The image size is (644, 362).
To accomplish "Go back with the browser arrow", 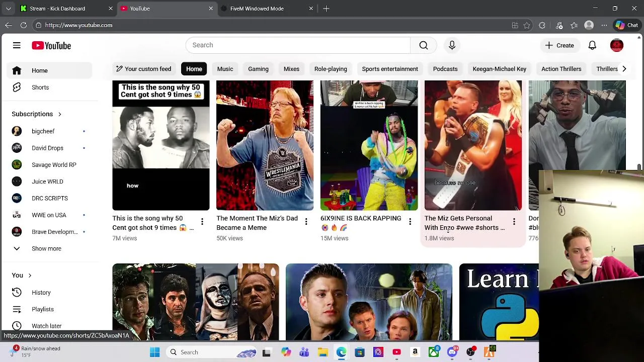I will [x=9, y=25].
